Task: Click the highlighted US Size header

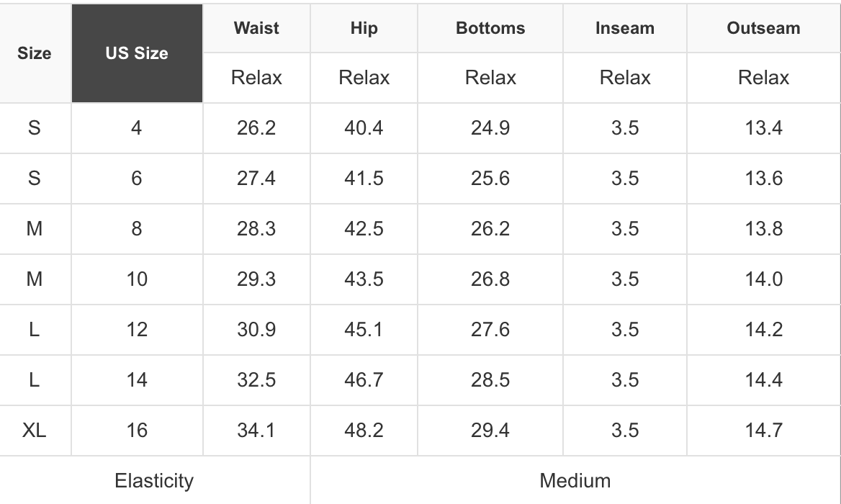Action: tap(137, 53)
